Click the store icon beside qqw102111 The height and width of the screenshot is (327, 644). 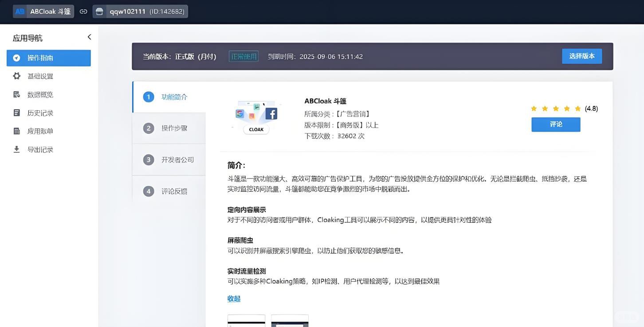pos(100,12)
